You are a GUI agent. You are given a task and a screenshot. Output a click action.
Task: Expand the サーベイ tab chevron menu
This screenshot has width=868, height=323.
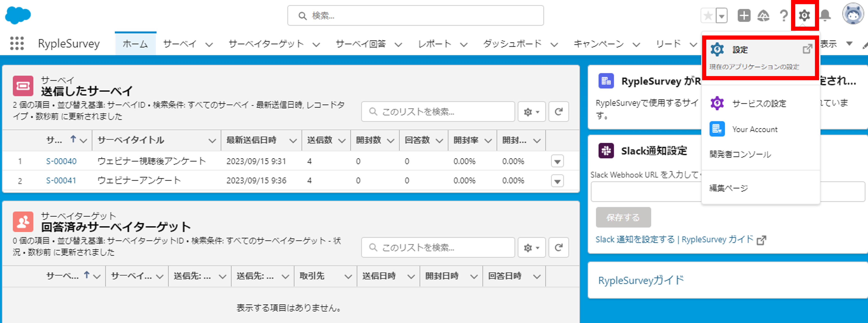(x=209, y=44)
